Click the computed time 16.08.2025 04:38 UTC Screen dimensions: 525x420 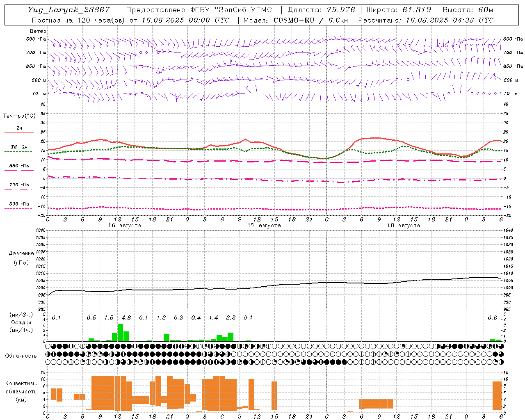[x=450, y=20]
